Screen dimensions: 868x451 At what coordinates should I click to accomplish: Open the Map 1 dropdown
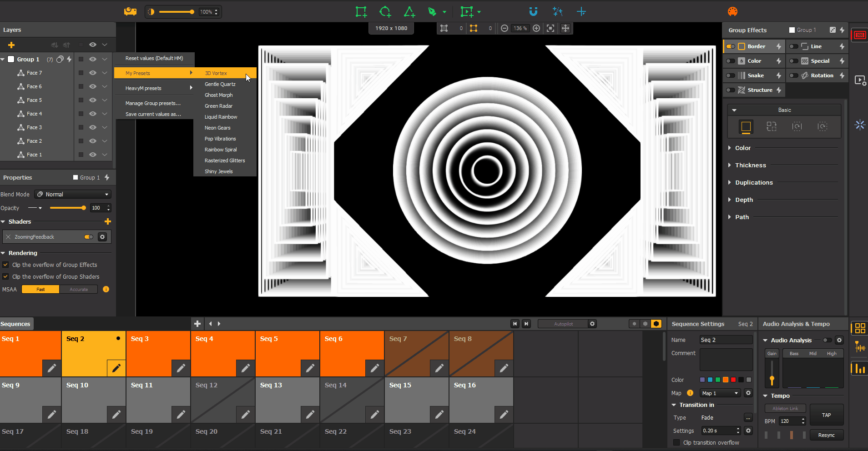[x=721, y=393]
